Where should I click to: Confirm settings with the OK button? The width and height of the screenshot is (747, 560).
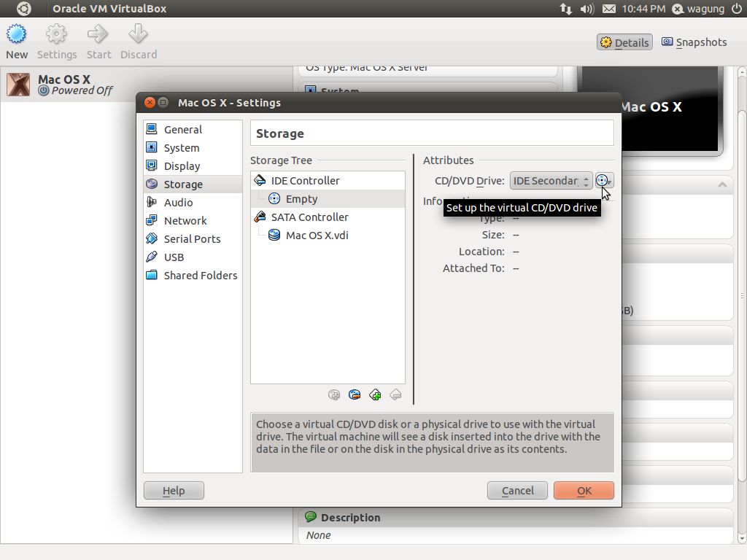583,490
